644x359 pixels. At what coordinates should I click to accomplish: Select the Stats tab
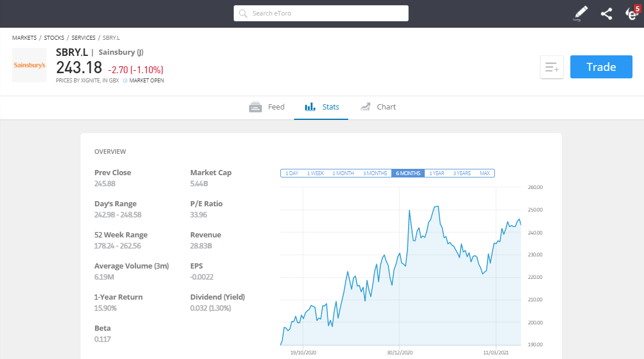point(321,107)
